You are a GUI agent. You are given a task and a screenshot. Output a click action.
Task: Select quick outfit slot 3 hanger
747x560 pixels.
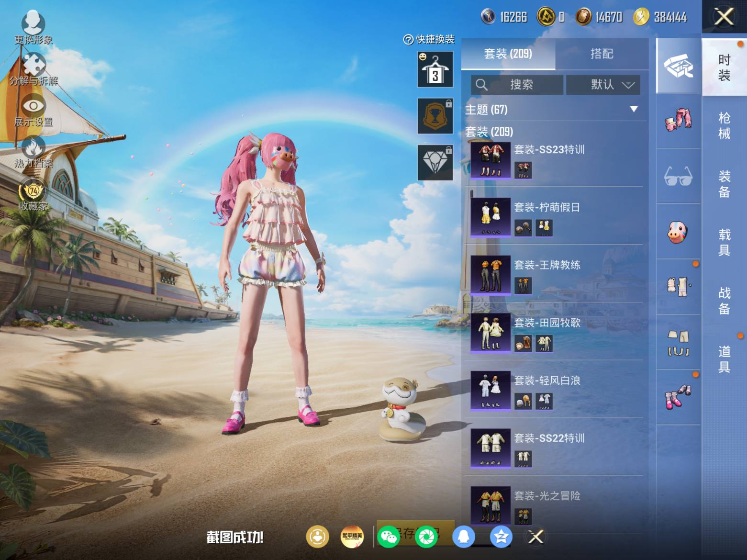(435, 69)
